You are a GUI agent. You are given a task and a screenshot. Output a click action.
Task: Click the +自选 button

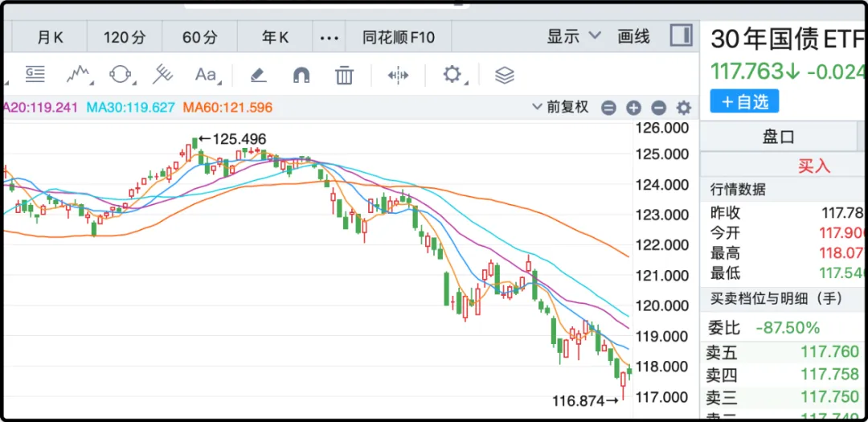tap(744, 101)
